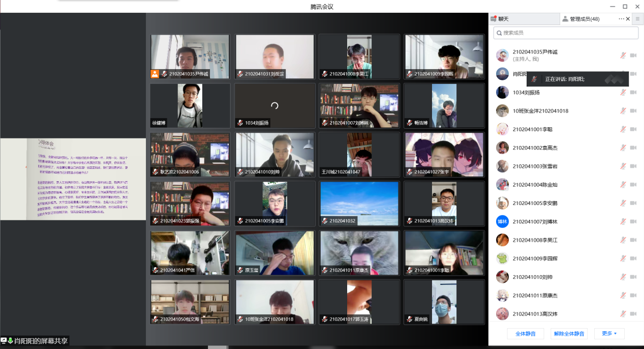This screenshot has width=644, height=349.
Task: Click the camera icon for 2102041013高汉炜
Action: pos(633,313)
